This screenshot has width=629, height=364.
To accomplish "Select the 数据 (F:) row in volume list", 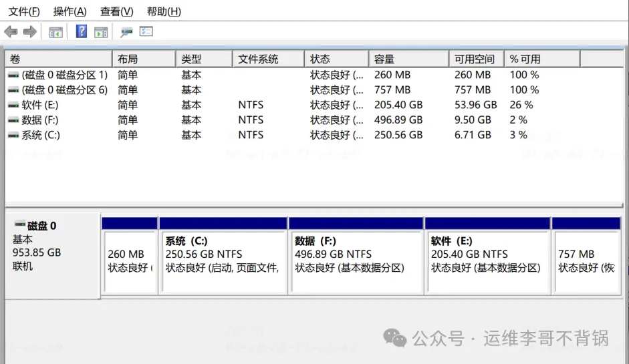I will pos(41,120).
